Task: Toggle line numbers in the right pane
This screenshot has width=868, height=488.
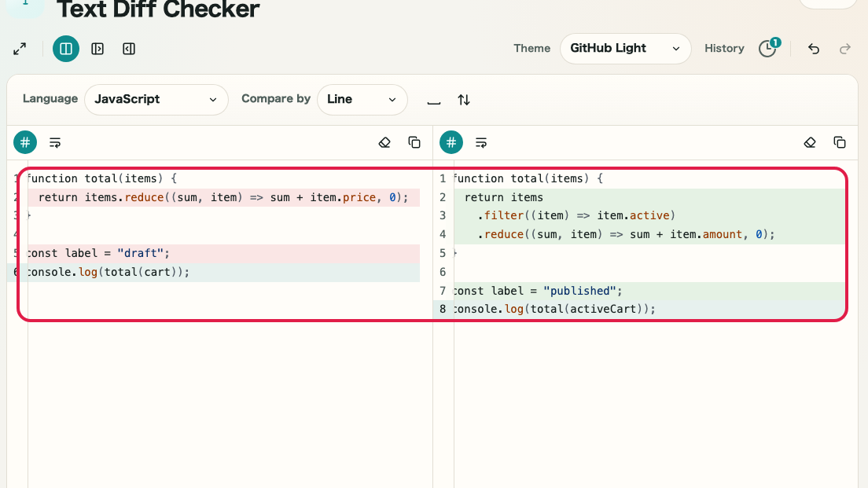Action: [451, 142]
